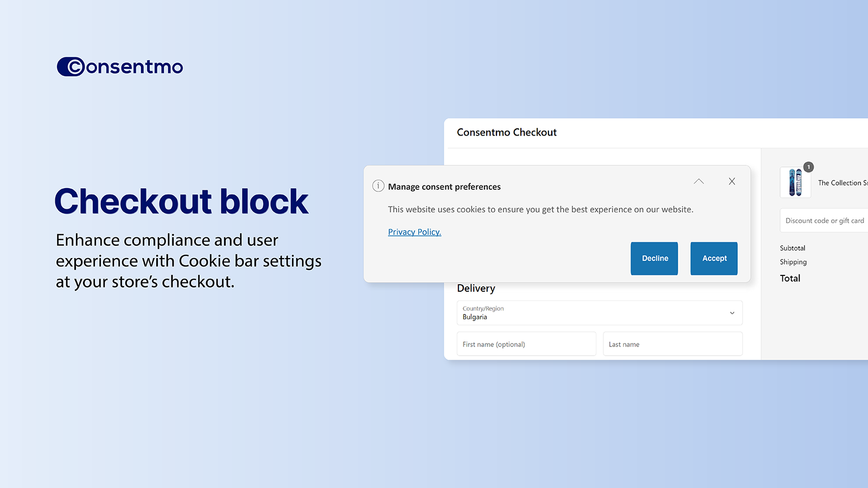This screenshot has height=488, width=868.
Task: Click the First name (optional) field
Action: pos(526,344)
